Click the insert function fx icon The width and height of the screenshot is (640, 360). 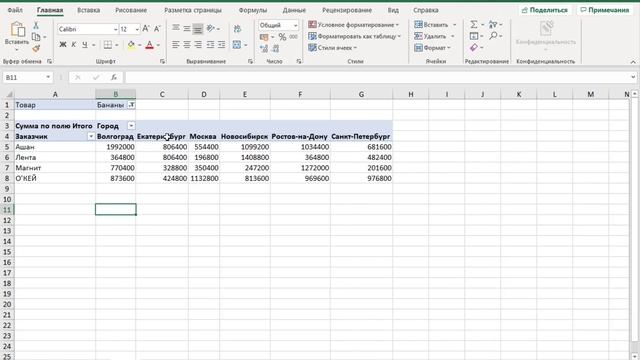(114, 77)
